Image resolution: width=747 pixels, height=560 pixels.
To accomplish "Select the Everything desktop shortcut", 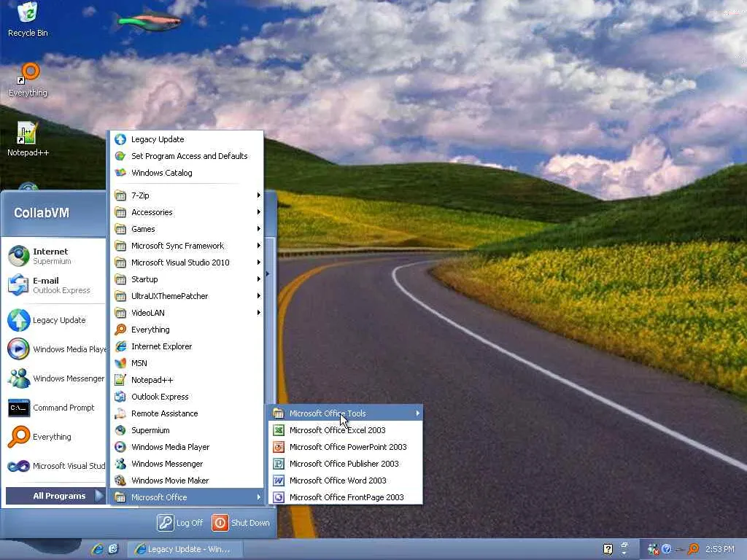I will (28, 80).
